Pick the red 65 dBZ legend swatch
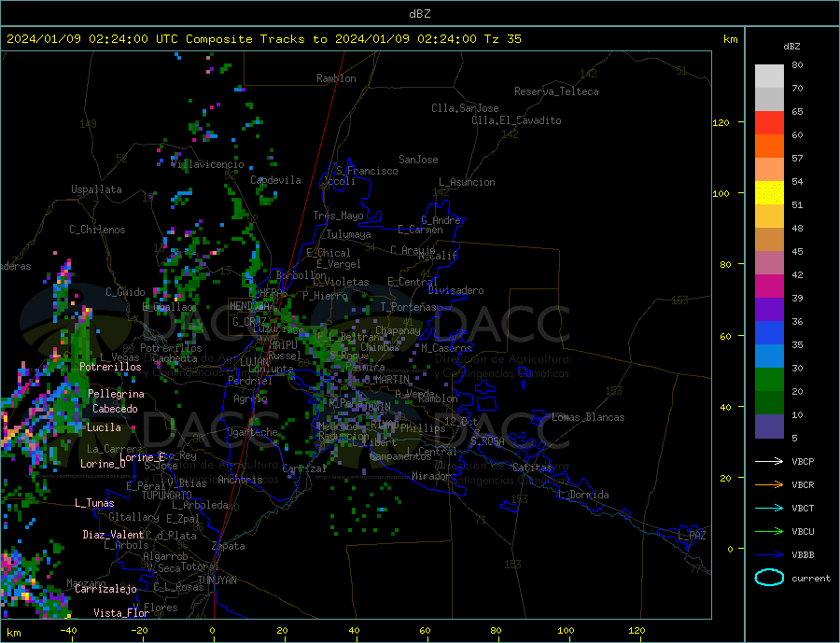 pyautogui.click(x=769, y=122)
